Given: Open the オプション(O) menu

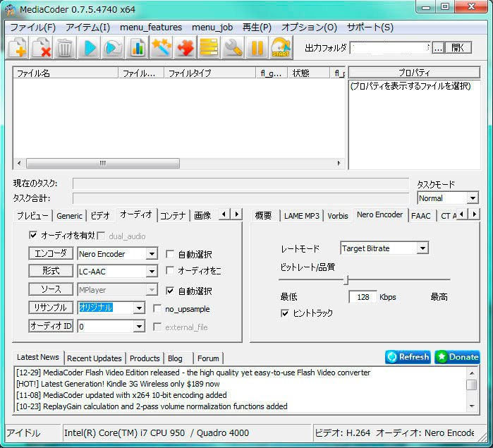Looking at the screenshot, I should coord(309,28).
